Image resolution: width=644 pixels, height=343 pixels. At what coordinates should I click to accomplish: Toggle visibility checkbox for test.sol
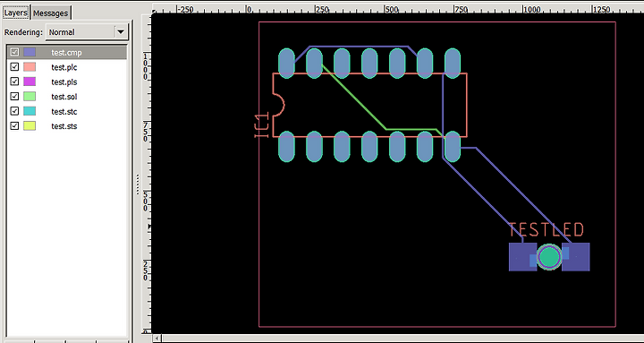[15, 97]
